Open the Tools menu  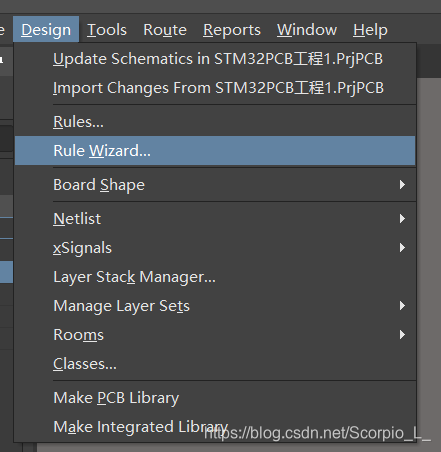click(x=107, y=30)
